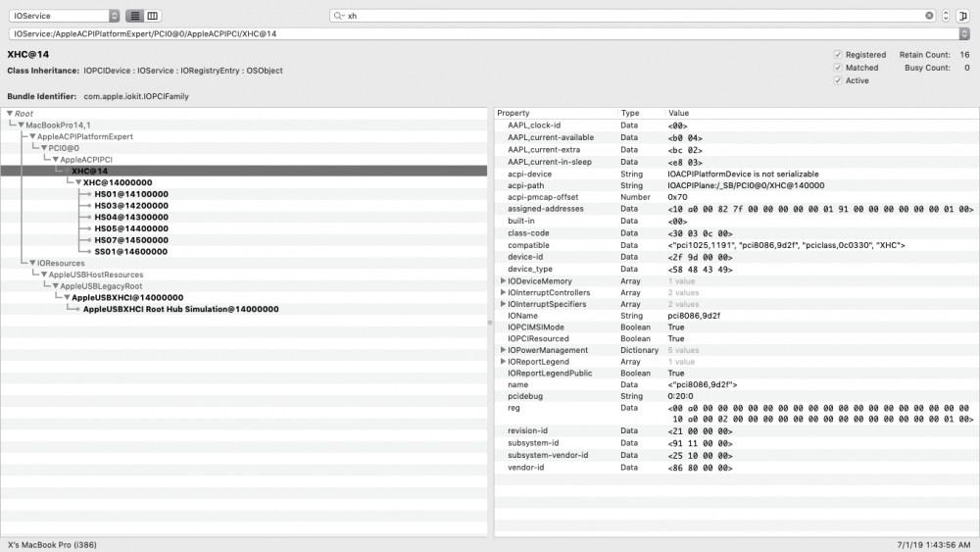Image resolution: width=980 pixels, height=552 pixels.
Task: Select AppleUSBXHCI Root Hub Simulation@14000000
Action: click(180, 310)
